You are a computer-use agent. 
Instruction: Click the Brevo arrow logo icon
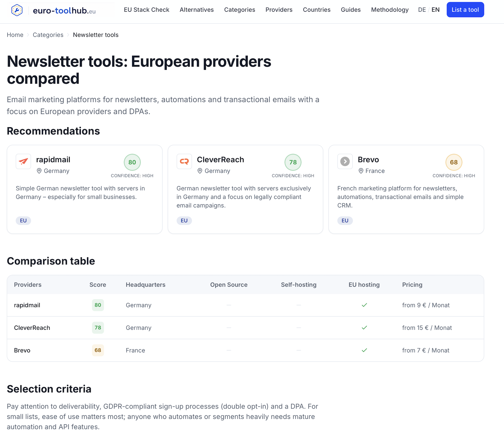(345, 161)
